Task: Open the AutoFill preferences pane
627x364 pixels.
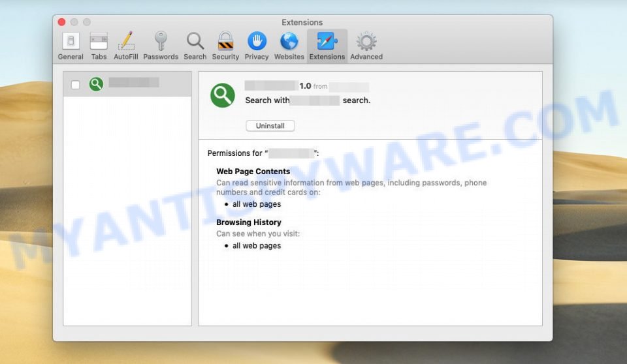Action: [x=126, y=46]
